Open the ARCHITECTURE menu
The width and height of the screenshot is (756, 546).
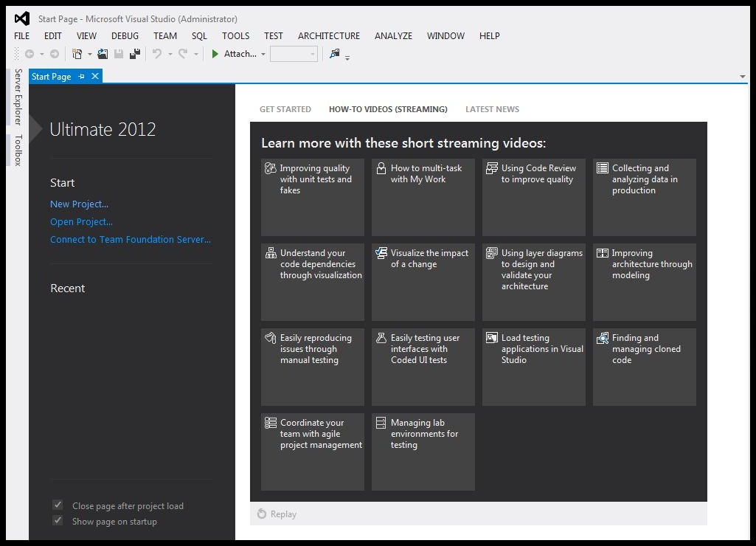coord(328,35)
